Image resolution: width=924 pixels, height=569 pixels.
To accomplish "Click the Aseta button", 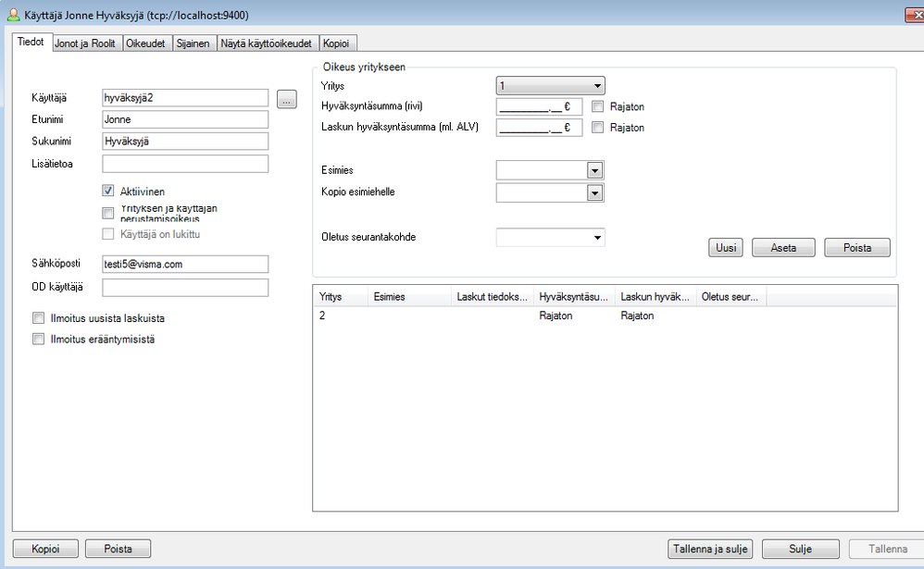I will (x=783, y=248).
